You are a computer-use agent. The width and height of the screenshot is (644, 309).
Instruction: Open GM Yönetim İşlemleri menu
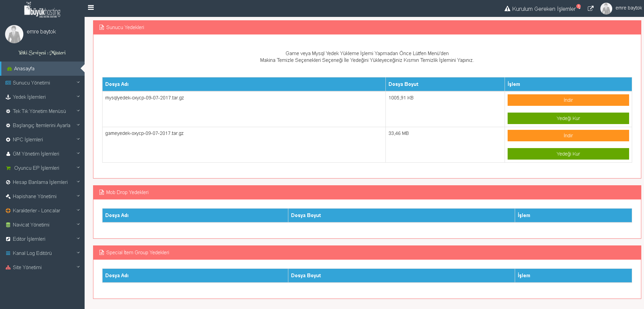36,154
